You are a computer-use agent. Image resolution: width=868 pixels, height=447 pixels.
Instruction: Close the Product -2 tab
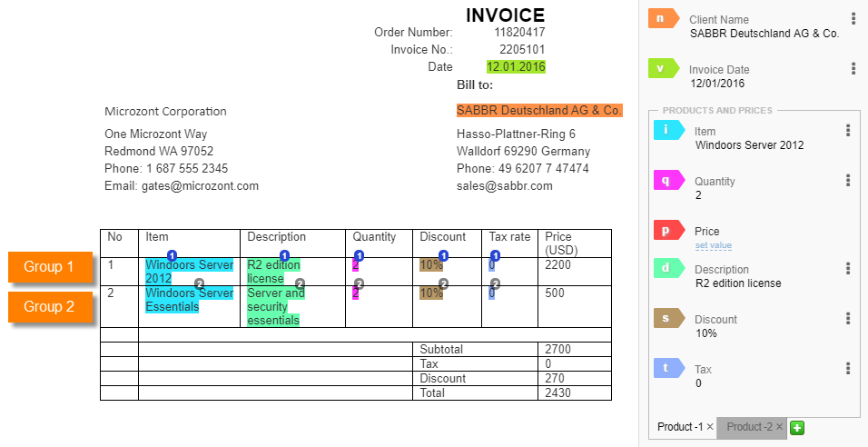click(779, 426)
